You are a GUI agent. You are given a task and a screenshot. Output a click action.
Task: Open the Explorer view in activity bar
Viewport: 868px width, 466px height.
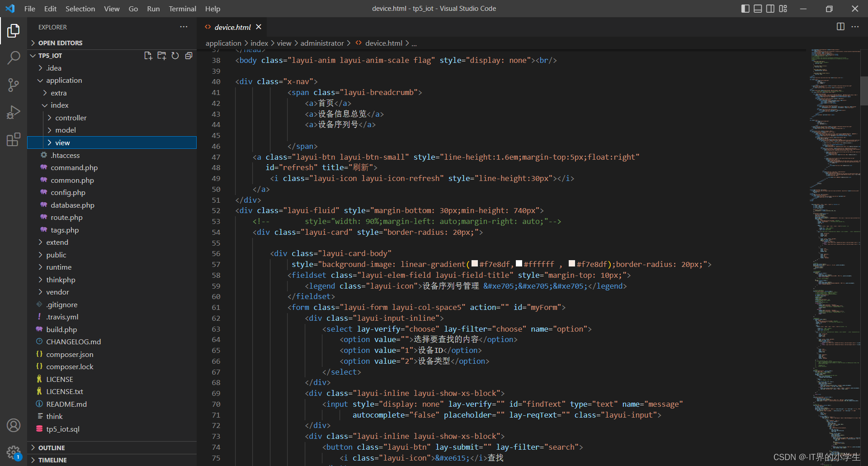14,31
